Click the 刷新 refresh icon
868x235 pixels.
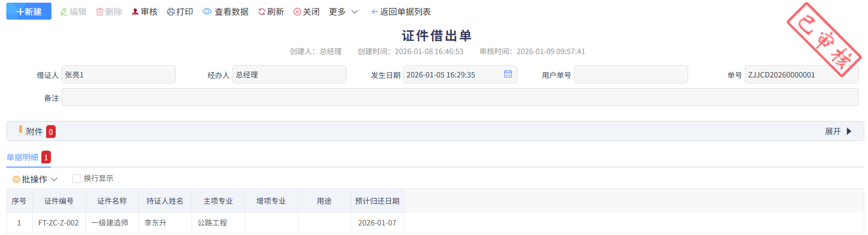tap(262, 12)
